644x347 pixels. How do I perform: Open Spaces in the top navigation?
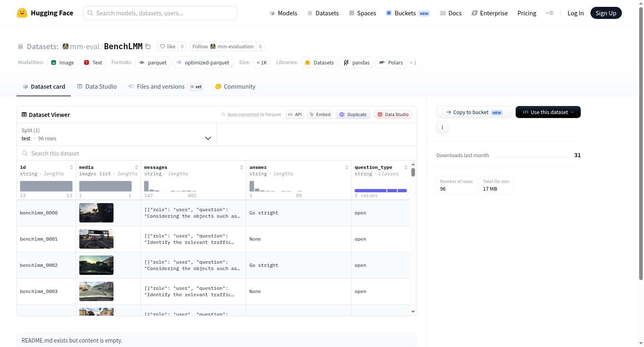pyautogui.click(x=363, y=13)
